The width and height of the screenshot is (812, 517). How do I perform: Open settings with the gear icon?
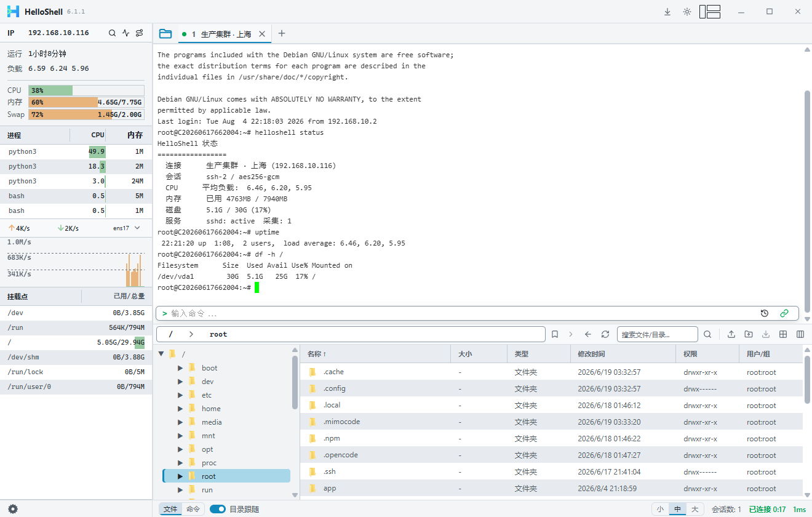pos(13,509)
